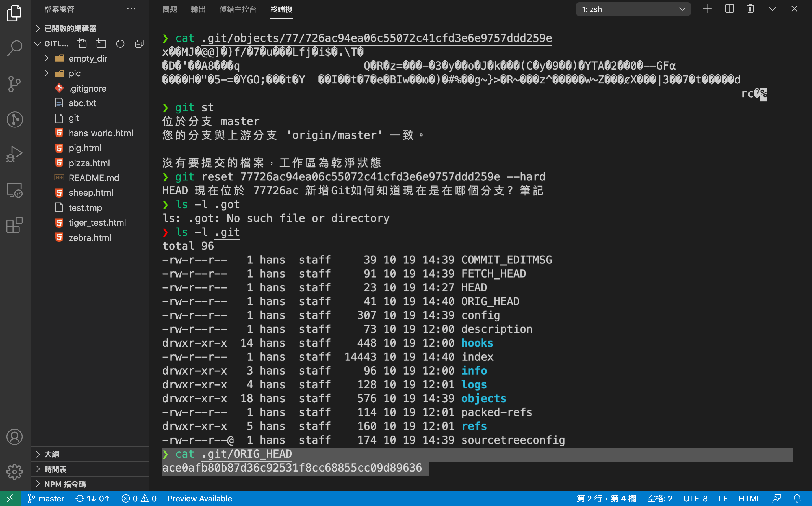Click the .git/objects path in cat command
Viewport: 812px width, 506px height.
coord(377,38)
